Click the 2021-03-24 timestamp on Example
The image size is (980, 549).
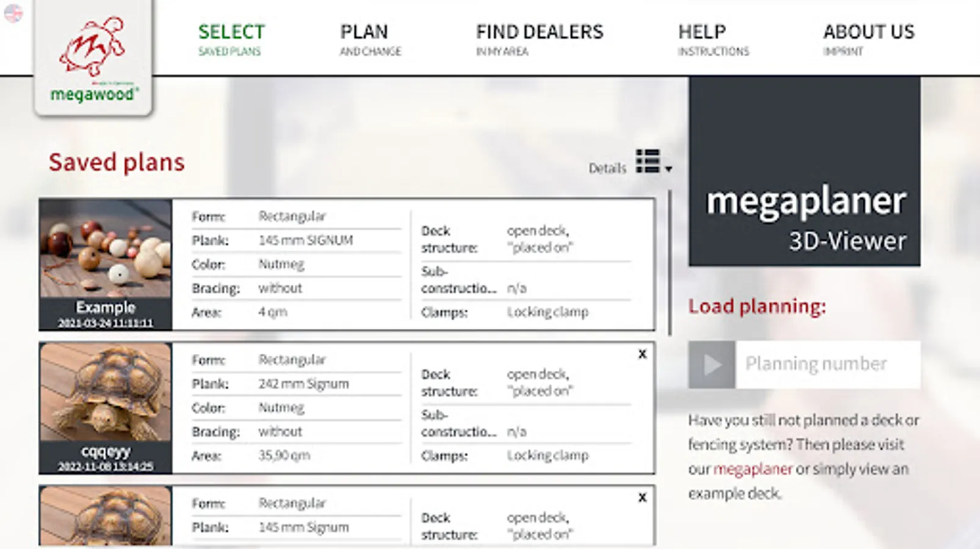coord(106,323)
